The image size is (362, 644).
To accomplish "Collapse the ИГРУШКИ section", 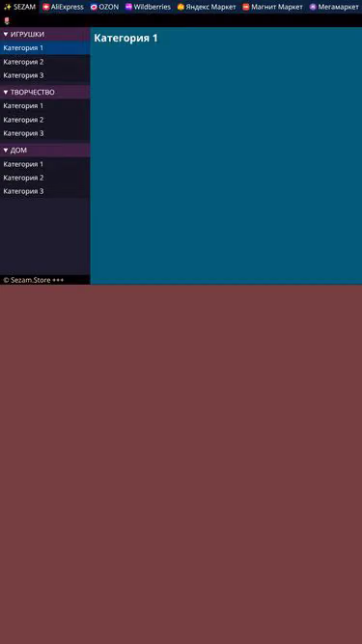I will tap(45, 34).
